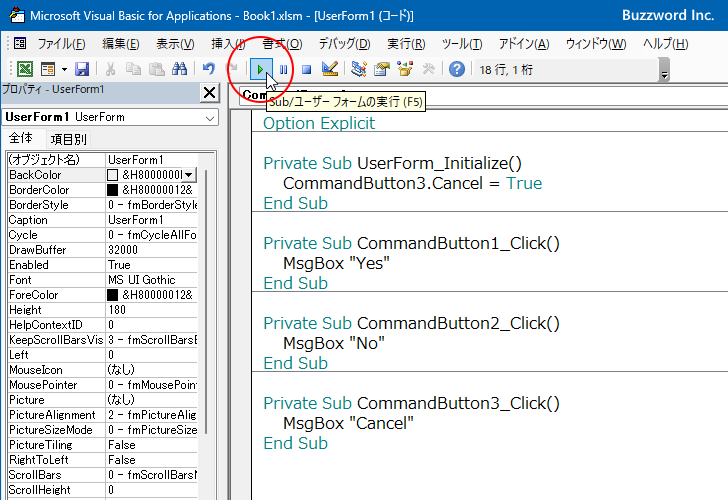Click the Insert UserForm toolbar icon
The height and width of the screenshot is (500, 728).
[x=48, y=69]
